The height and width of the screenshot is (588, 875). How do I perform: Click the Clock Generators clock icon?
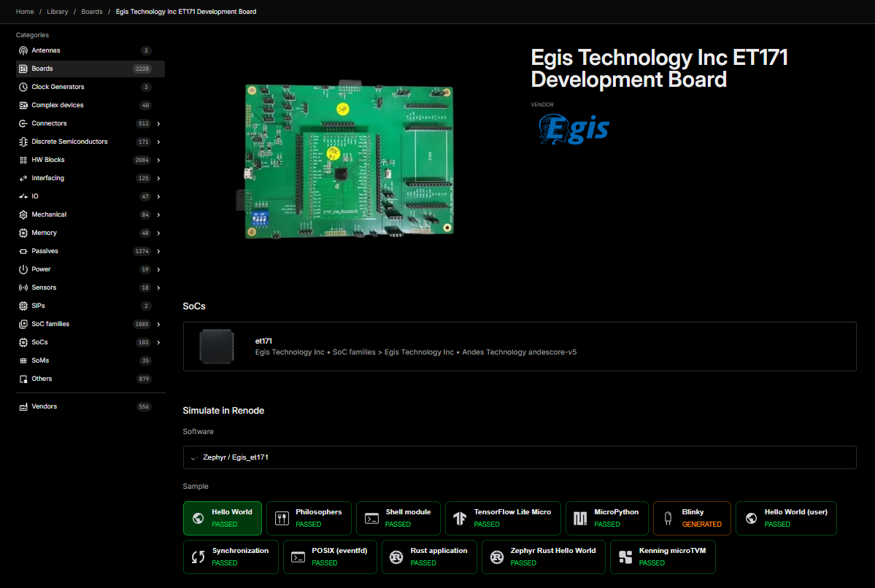pyautogui.click(x=23, y=87)
